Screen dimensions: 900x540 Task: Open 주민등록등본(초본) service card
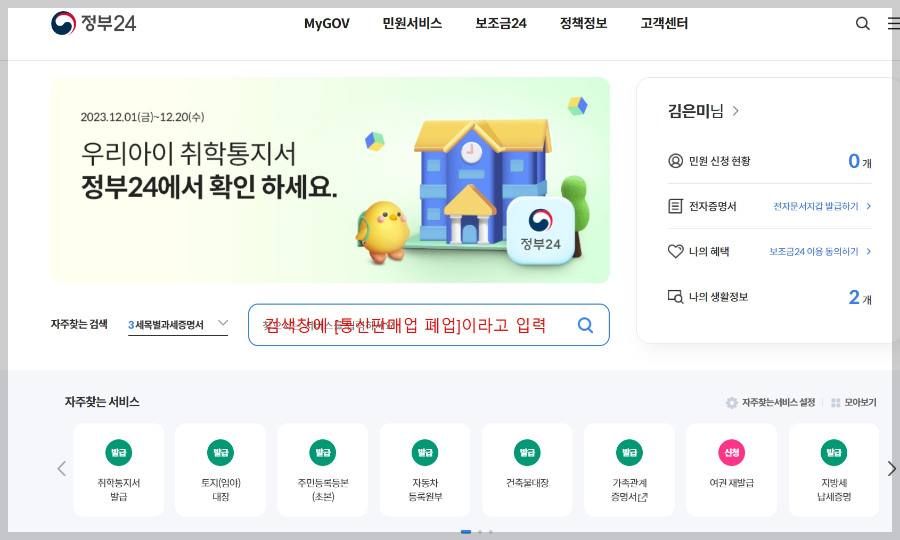click(x=323, y=469)
